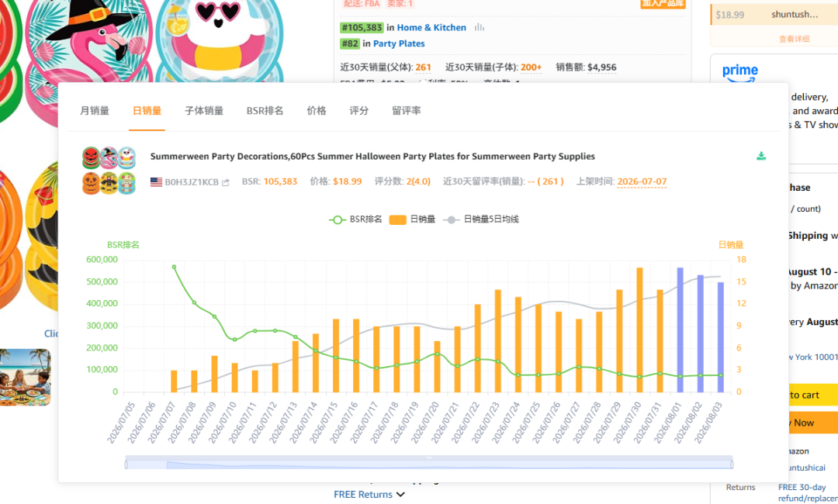Click #82 rank badge

(350, 43)
